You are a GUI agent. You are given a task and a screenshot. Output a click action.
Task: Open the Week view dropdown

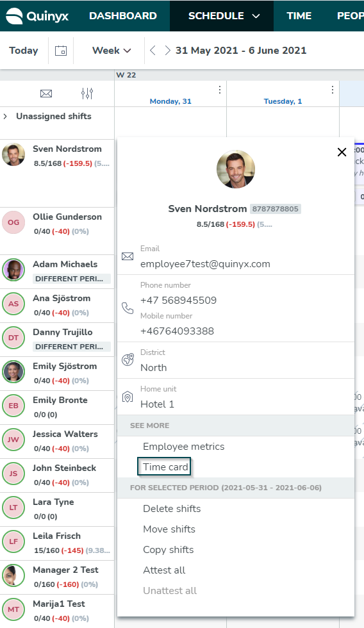coord(112,51)
